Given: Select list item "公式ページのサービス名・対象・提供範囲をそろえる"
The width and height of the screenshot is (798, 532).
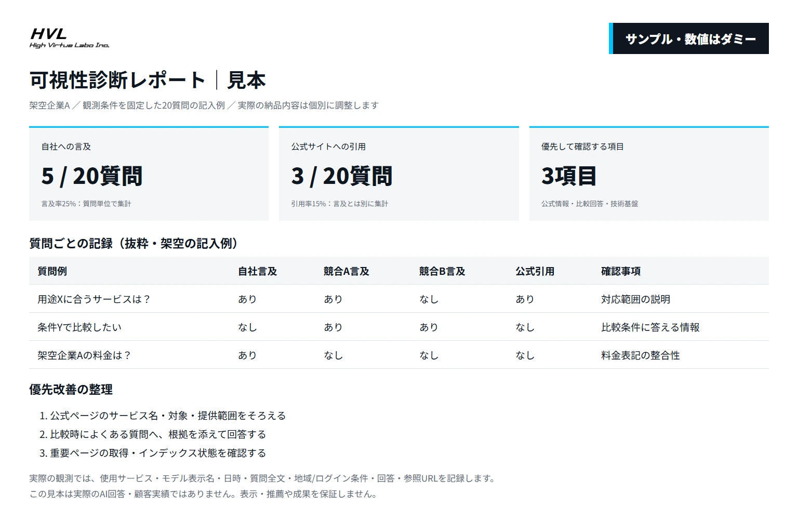Looking at the screenshot, I should pyautogui.click(x=168, y=416).
